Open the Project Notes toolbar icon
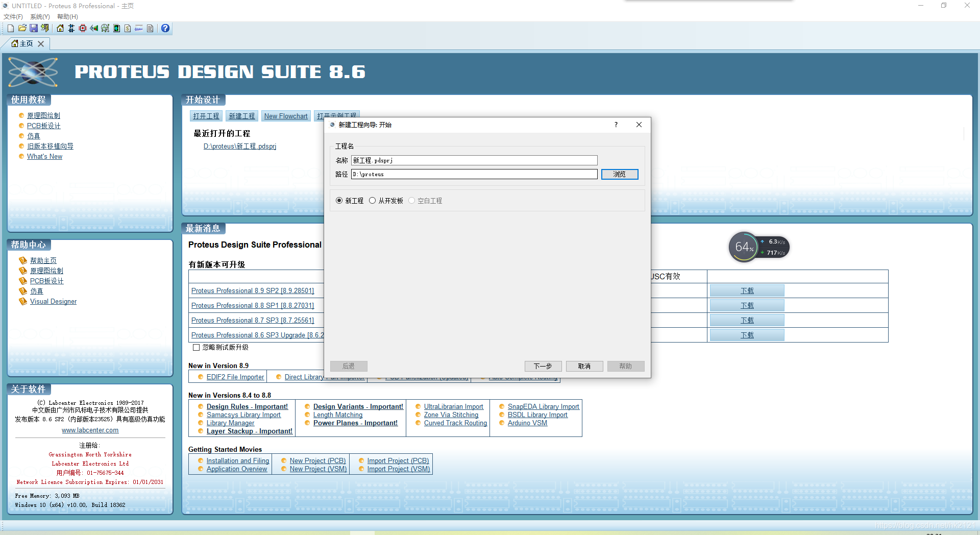Viewport: 980px width, 535px height. pyautogui.click(x=150, y=28)
